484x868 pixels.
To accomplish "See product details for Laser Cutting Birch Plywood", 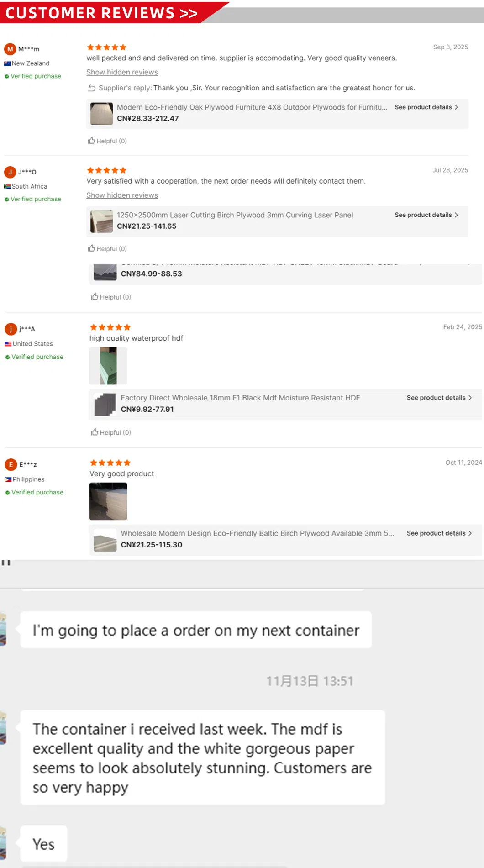I will click(x=426, y=215).
